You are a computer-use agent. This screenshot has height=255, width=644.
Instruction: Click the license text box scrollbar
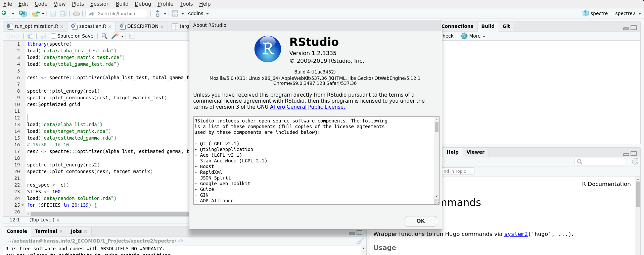(x=436, y=126)
